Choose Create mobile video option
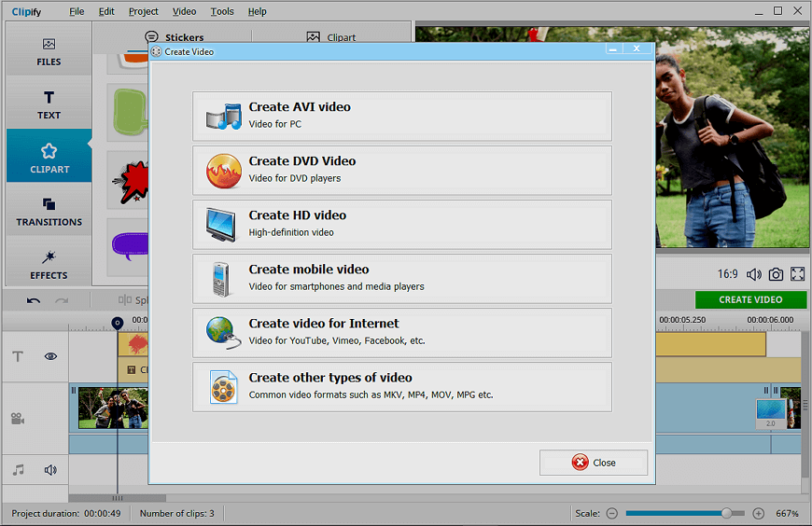Image resolution: width=812 pixels, height=526 pixels. [x=402, y=279]
